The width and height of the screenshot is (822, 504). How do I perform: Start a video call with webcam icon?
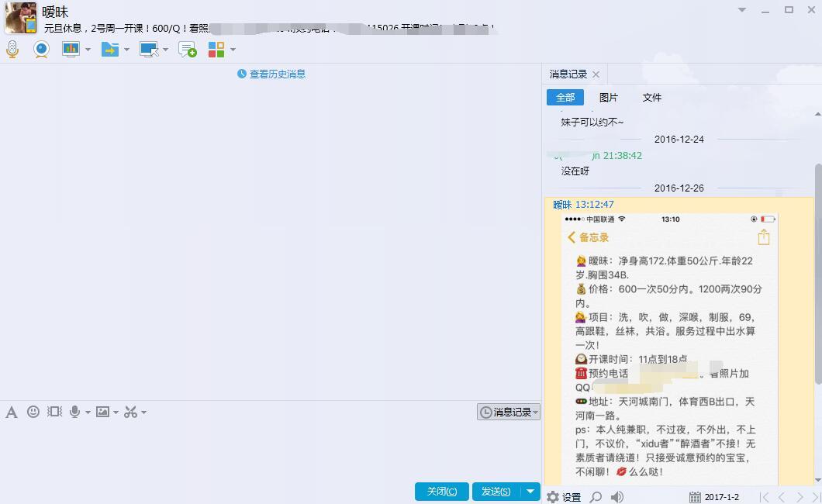(41, 50)
